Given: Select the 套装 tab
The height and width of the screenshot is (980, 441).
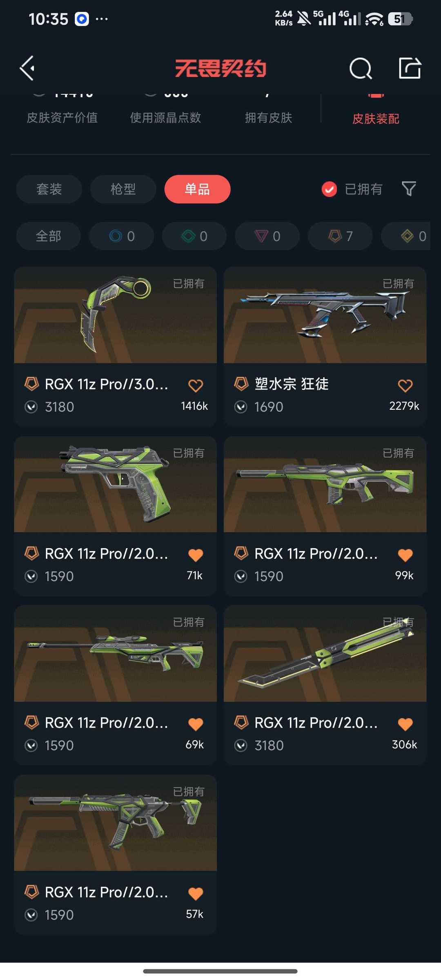Looking at the screenshot, I should pos(49,189).
